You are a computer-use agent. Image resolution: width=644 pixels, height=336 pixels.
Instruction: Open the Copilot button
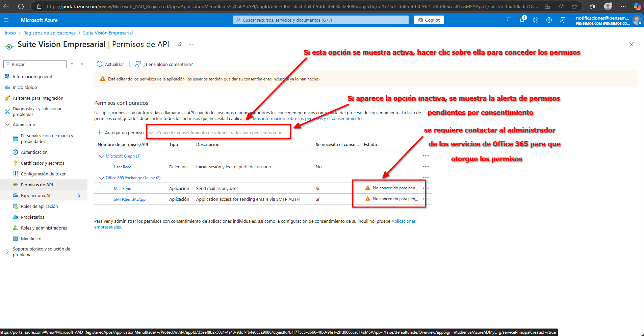click(x=429, y=20)
